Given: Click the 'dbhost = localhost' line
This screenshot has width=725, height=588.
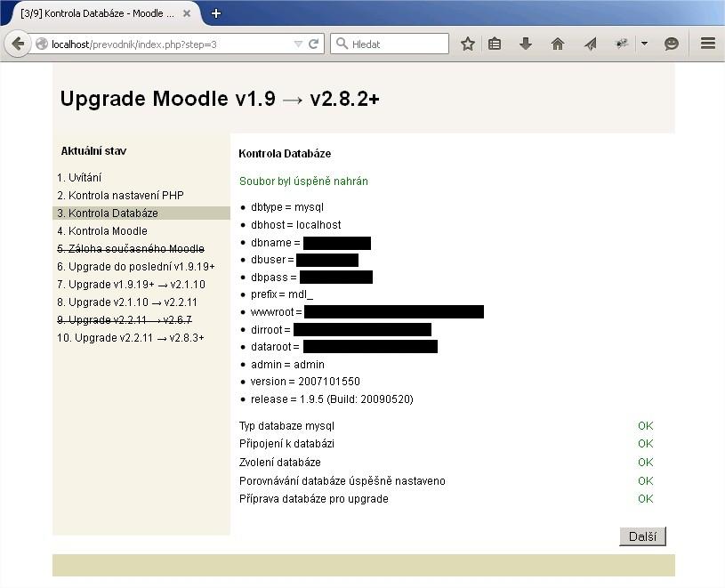Looking at the screenshot, I should 296,225.
